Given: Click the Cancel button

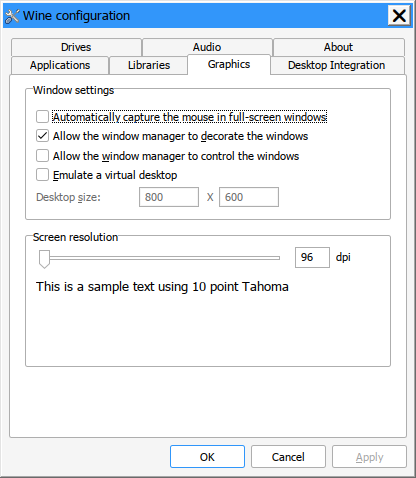Looking at the screenshot, I should pos(288,457).
